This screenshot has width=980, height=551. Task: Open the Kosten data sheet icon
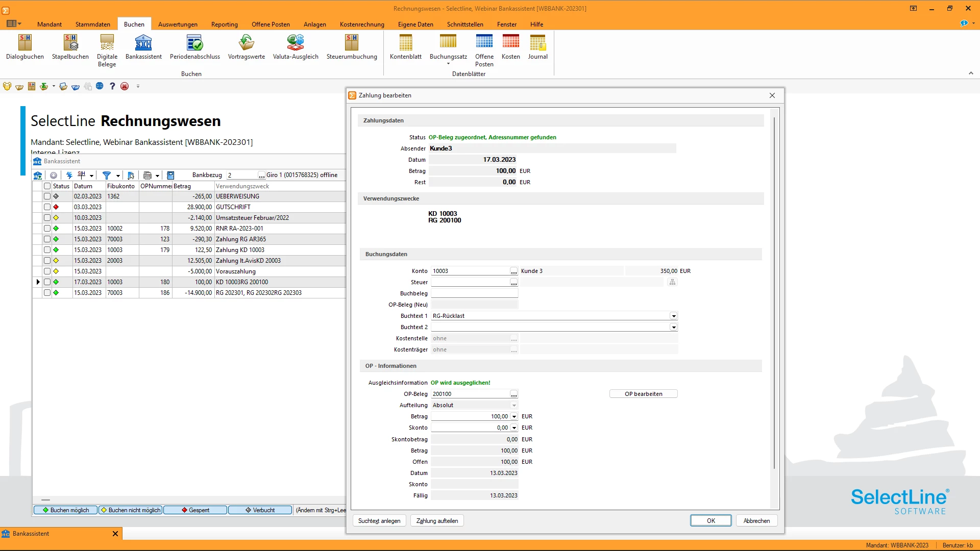click(x=511, y=47)
